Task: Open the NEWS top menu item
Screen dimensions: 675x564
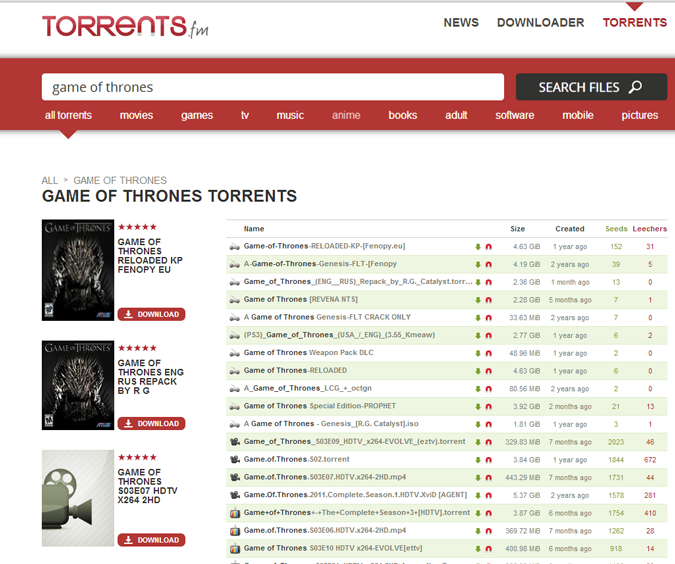Action: (x=461, y=22)
